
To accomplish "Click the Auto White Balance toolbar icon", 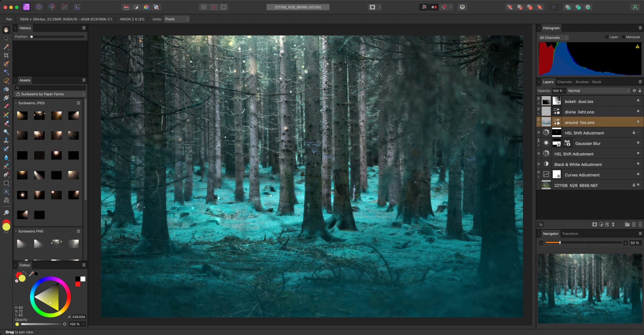I will [x=156, y=7].
